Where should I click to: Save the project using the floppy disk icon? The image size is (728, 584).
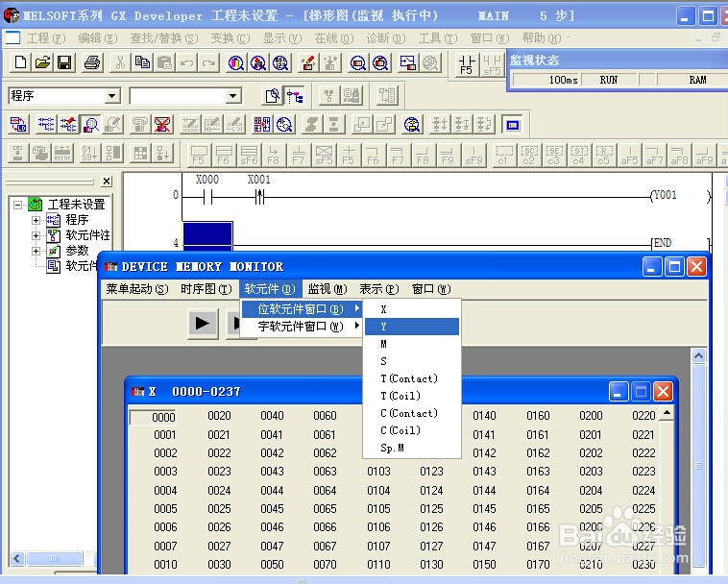tap(64, 62)
